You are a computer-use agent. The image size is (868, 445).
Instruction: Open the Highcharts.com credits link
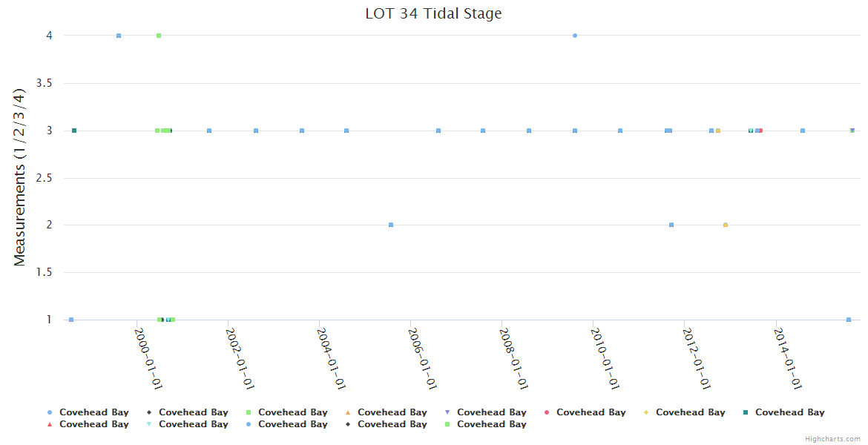[x=832, y=439]
